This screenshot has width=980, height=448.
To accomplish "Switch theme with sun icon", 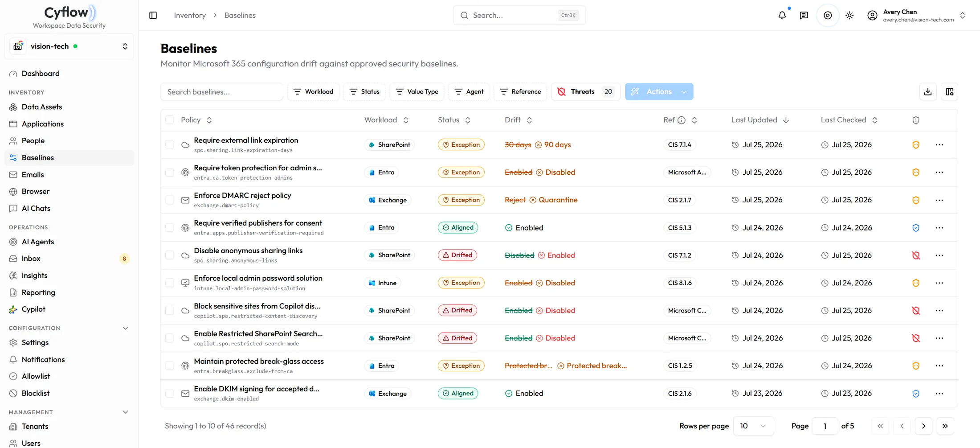I will click(849, 15).
